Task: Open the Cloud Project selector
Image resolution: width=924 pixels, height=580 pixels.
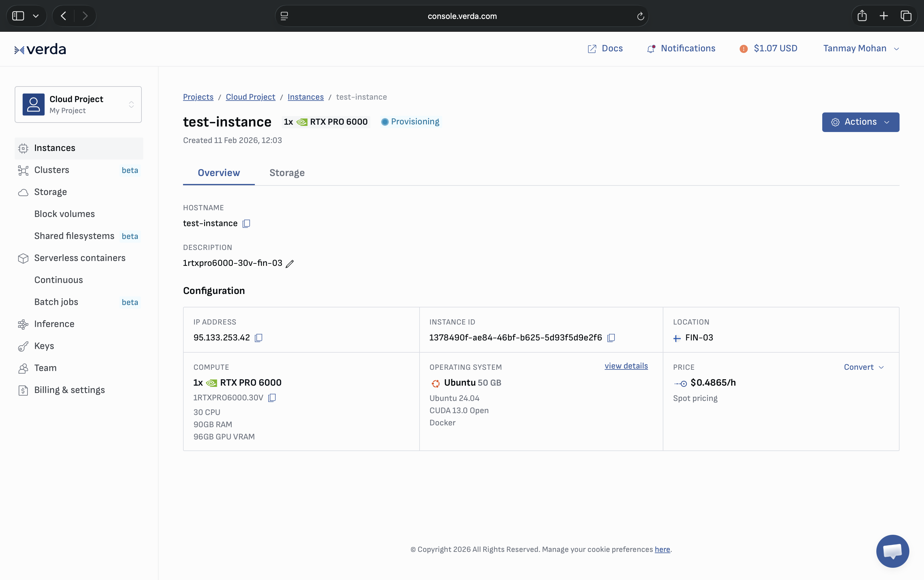Action: (x=78, y=104)
